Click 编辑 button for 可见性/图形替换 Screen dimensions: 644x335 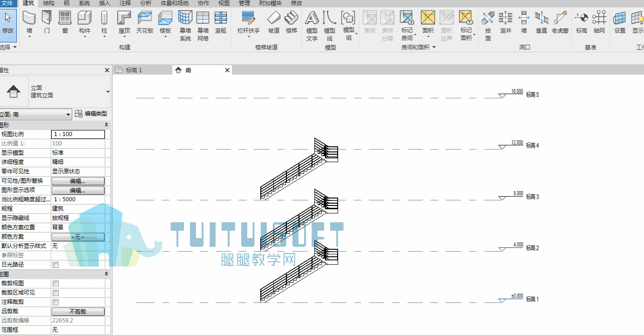[x=78, y=181]
